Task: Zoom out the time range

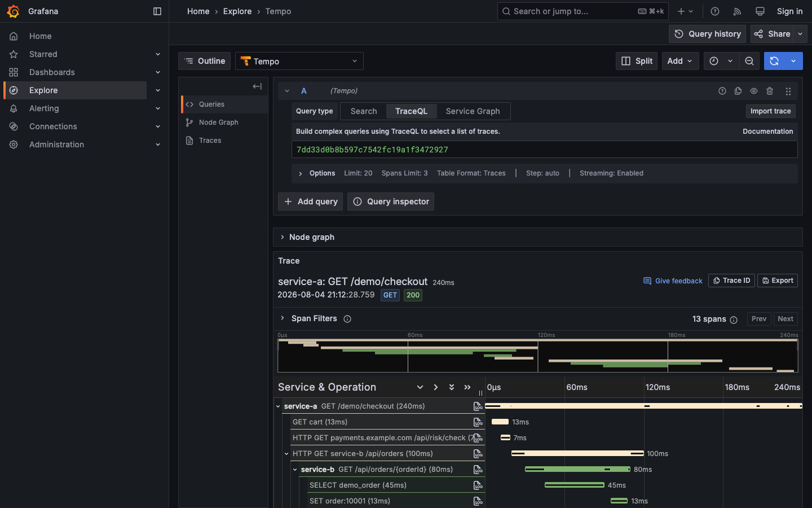Action: point(749,61)
